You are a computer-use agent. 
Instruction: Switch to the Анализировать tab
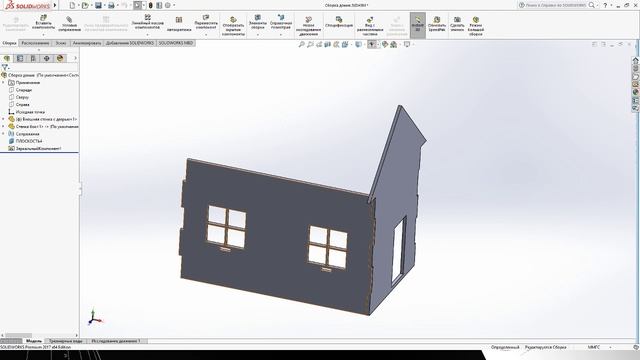click(87, 43)
